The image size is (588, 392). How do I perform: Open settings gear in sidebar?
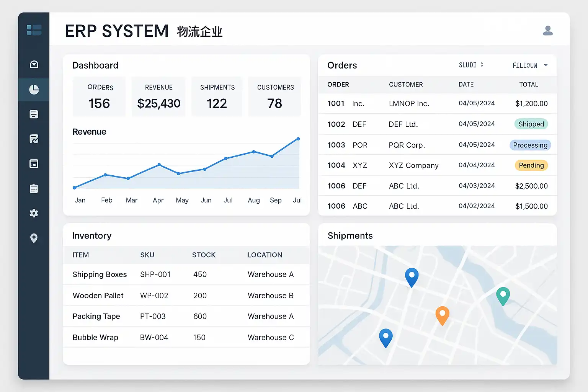coord(34,213)
